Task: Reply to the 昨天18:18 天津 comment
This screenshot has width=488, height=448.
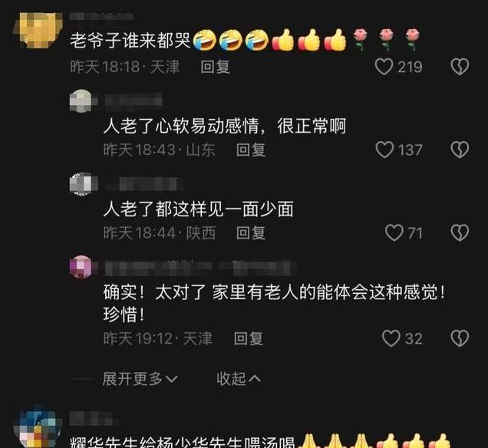Action: coord(215,67)
